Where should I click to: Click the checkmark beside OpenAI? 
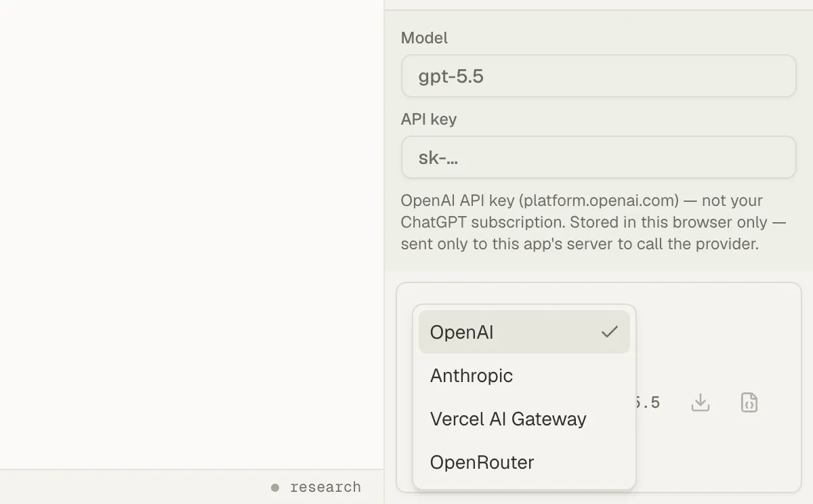610,332
